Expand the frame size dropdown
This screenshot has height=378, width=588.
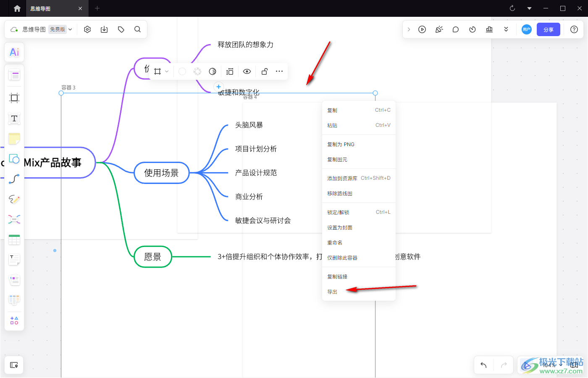[167, 71]
